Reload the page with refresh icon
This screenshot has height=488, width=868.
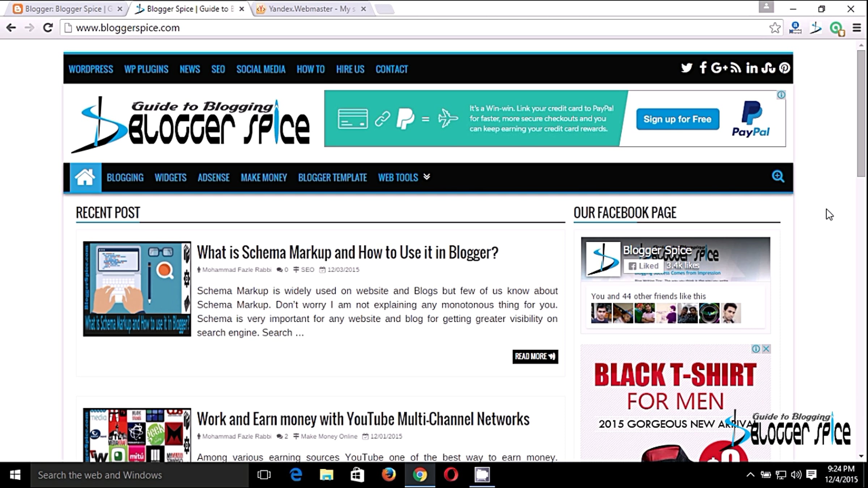48,28
